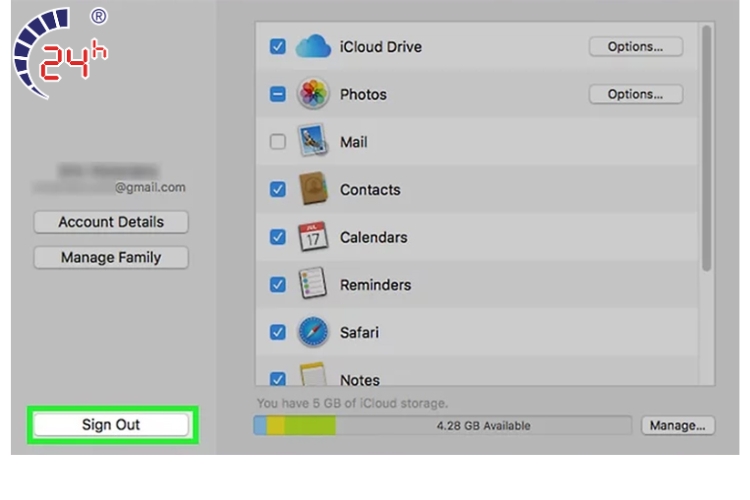Open iCloud Drive Options
Image resolution: width=750 pixels, height=500 pixels.
tap(636, 46)
